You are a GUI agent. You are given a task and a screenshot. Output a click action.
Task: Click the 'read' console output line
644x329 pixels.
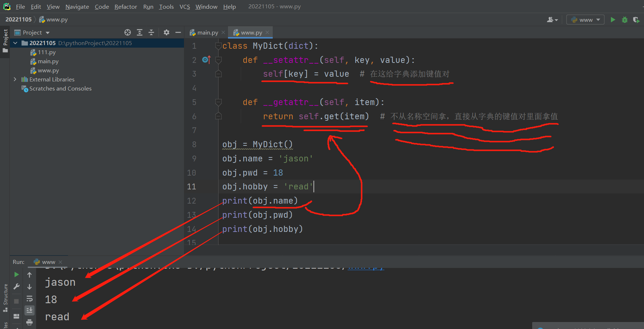coord(57,317)
